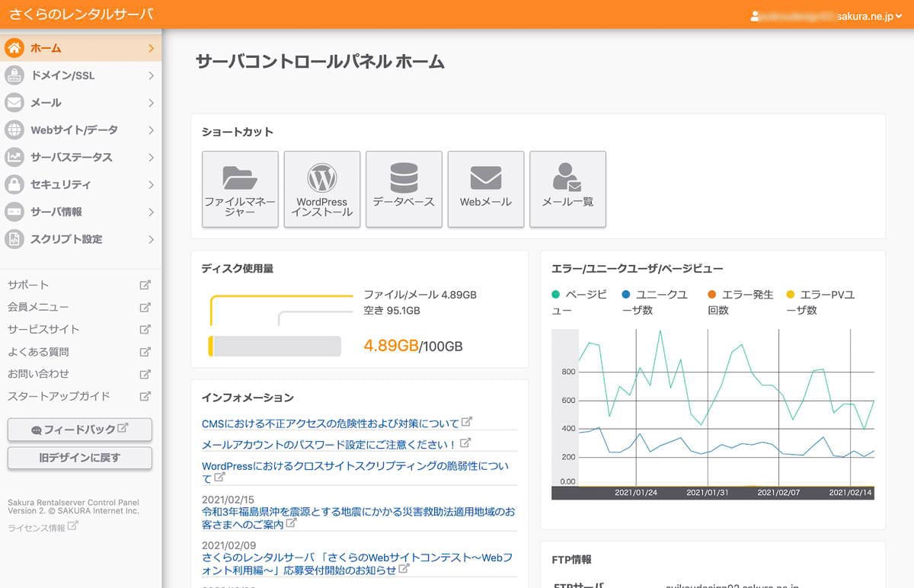Open メールアカウントのパスワード設定 news link

pyautogui.click(x=329, y=444)
